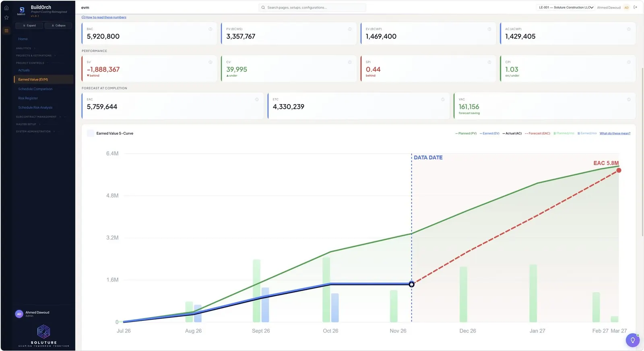Click the logout icon in the top bar
The height and width of the screenshot is (351, 644).
[636, 7]
